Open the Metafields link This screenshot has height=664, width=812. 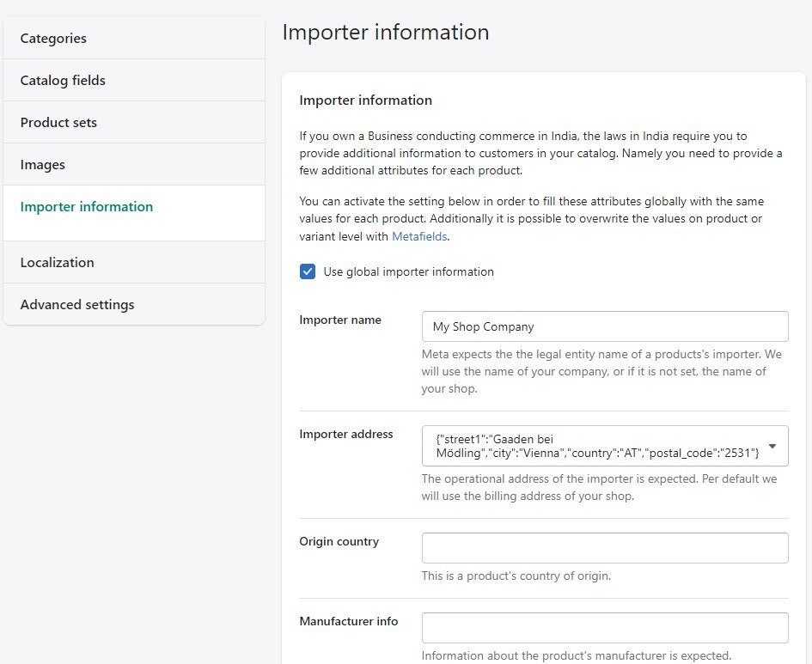point(419,236)
